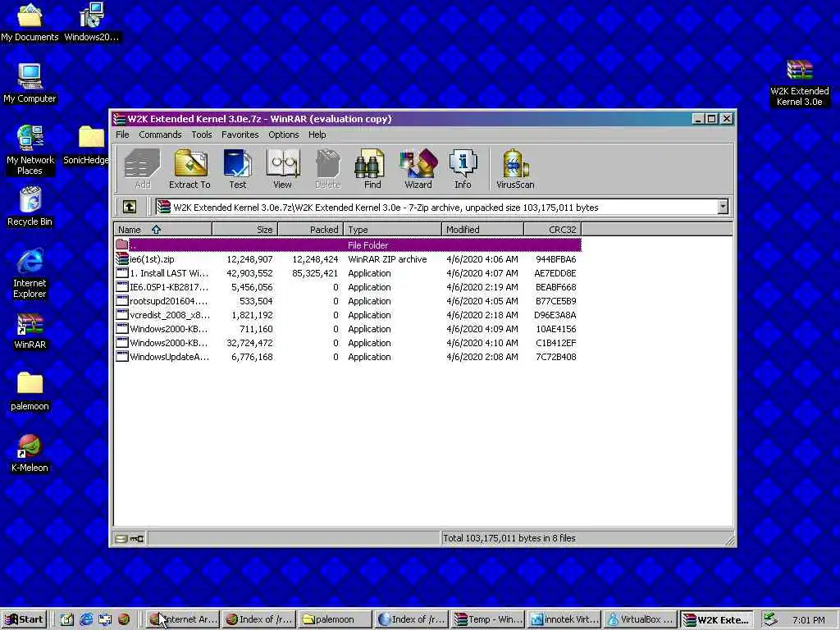Select the parent folder '..' row
This screenshot has width=840, height=630.
click(348, 245)
